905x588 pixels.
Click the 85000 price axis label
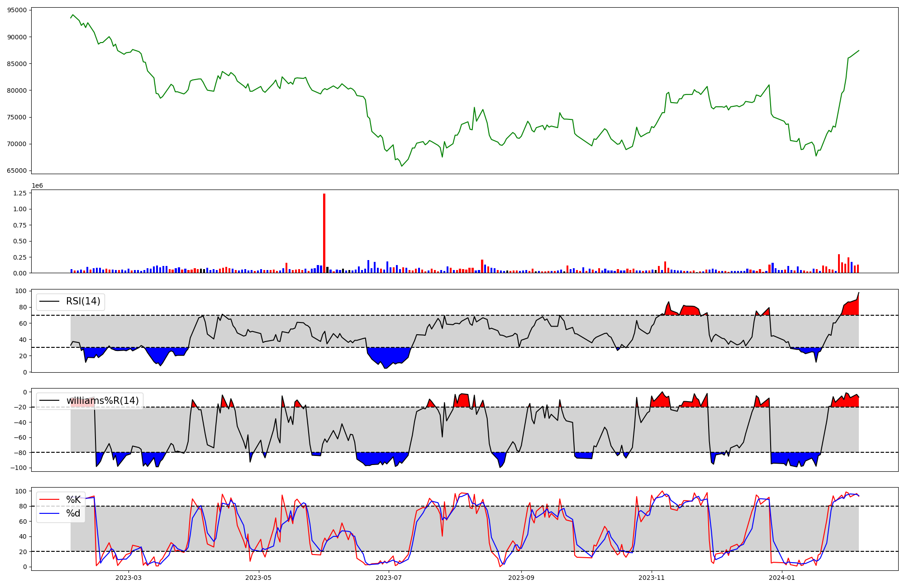click(17, 64)
